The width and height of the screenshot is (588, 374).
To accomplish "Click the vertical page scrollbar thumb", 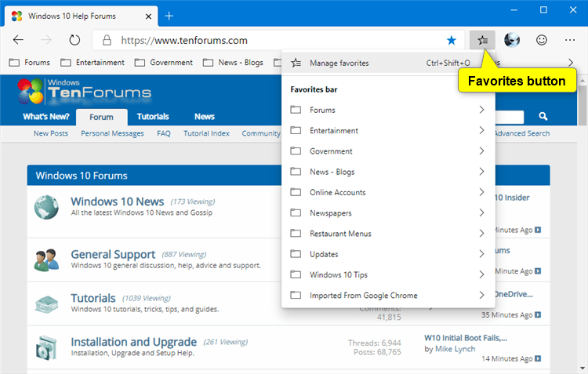I will coord(583,105).
